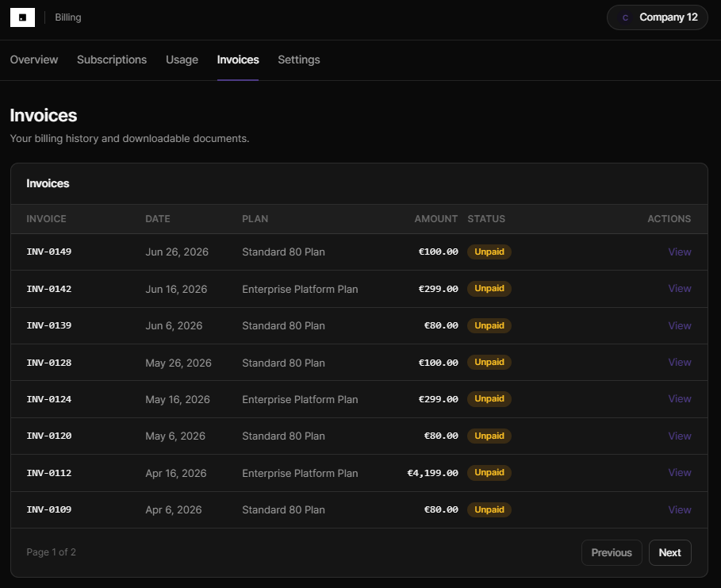Open View link for INV-0139
This screenshot has width=721, height=588.
[x=680, y=326]
